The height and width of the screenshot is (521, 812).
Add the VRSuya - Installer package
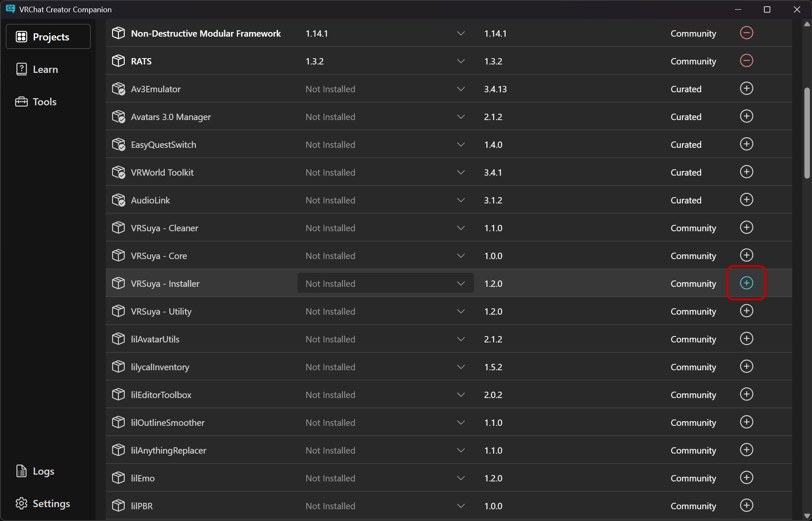coord(746,283)
